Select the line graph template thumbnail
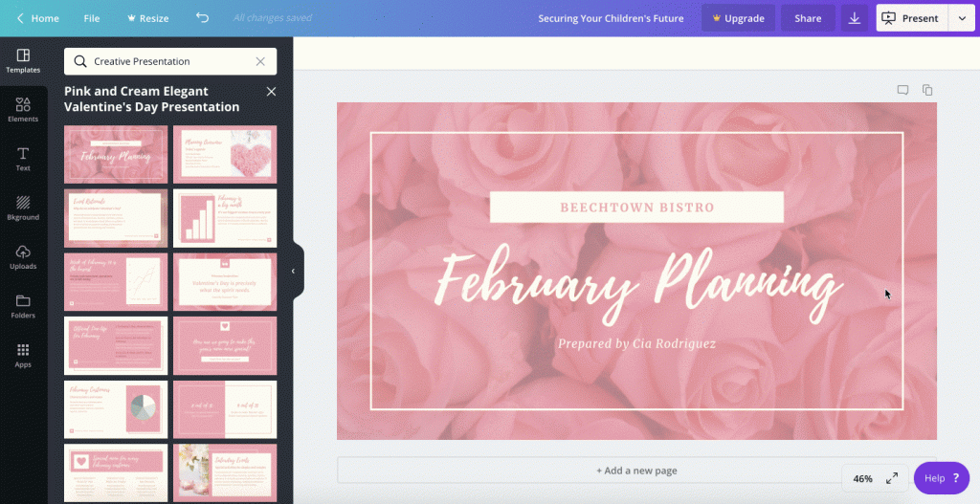The image size is (980, 504). click(x=116, y=282)
